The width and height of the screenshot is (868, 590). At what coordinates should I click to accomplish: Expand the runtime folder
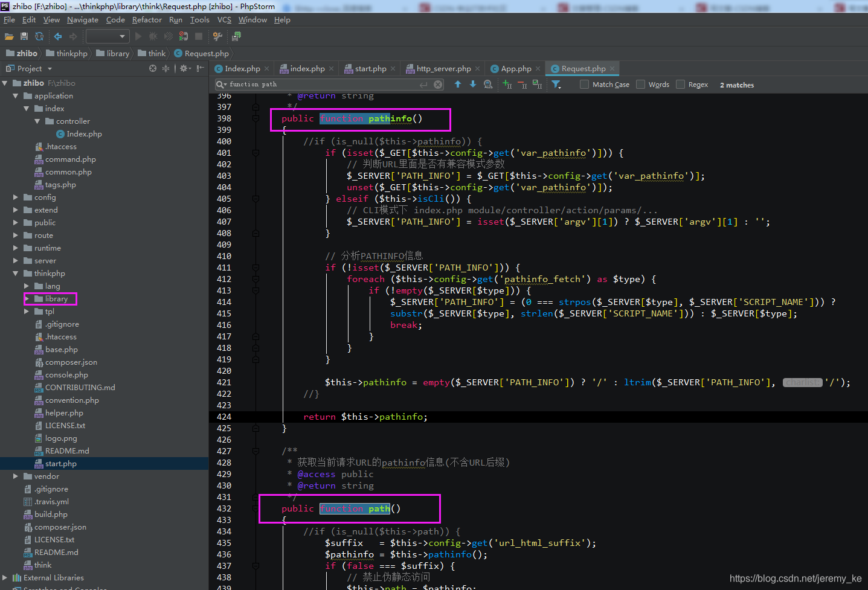pos(16,248)
